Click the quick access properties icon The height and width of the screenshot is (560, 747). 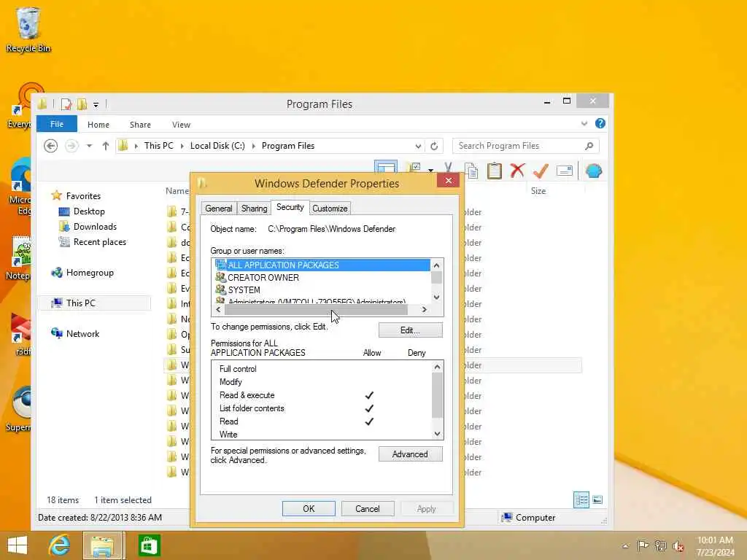tap(66, 104)
